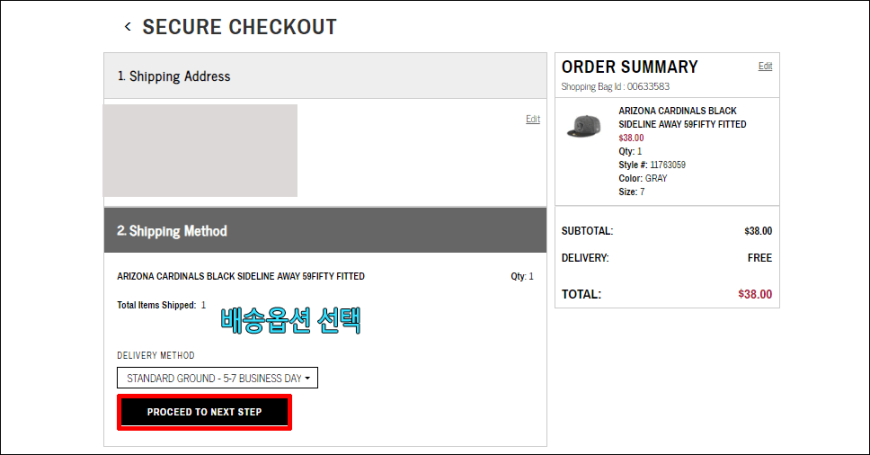The image size is (870, 455).
Task: Click the Proceed to Next Step button
Action: pos(204,412)
